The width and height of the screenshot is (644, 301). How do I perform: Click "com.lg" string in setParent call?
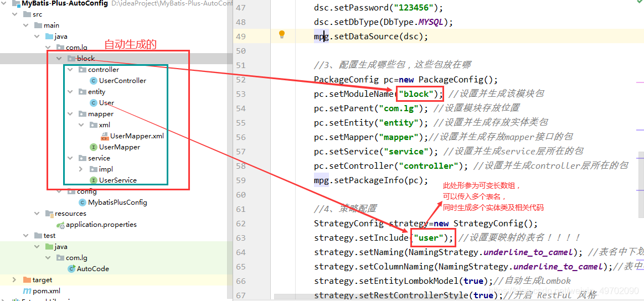point(398,108)
